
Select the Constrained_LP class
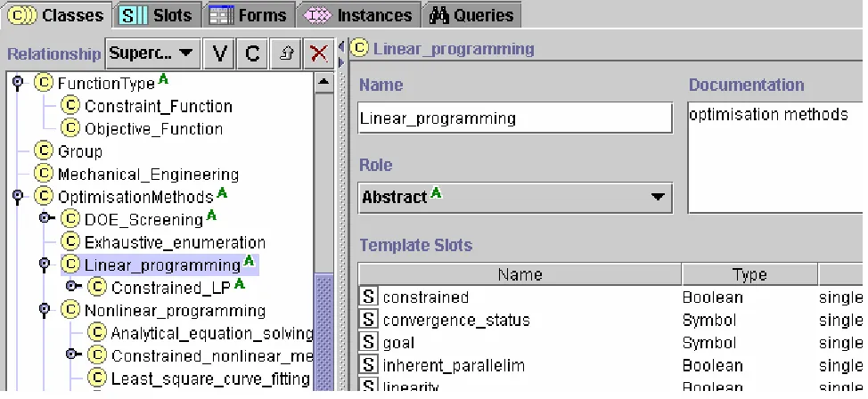tap(172, 288)
